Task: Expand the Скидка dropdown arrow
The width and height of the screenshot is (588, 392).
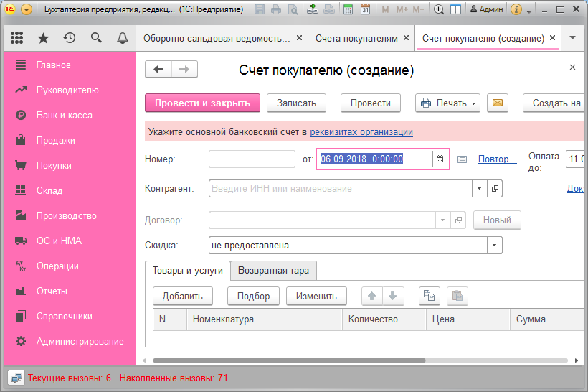Action: click(x=494, y=246)
